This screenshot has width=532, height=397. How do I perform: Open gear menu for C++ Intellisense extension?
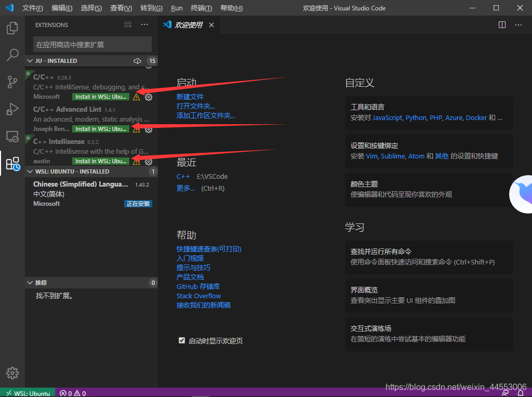149,162
